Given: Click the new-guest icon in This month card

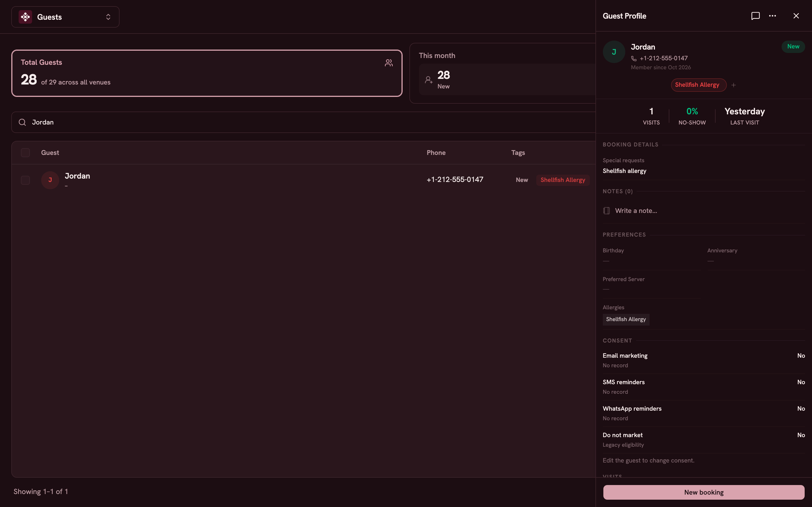Looking at the screenshot, I should [429, 80].
